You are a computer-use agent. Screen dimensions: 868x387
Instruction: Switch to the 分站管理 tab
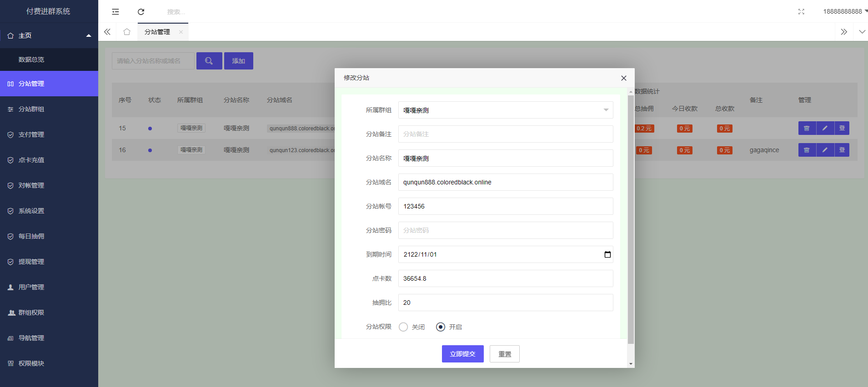pos(157,32)
